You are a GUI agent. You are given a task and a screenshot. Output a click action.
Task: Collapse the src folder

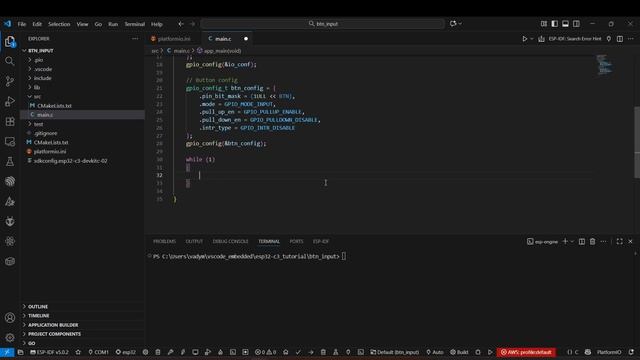click(x=82, y=97)
